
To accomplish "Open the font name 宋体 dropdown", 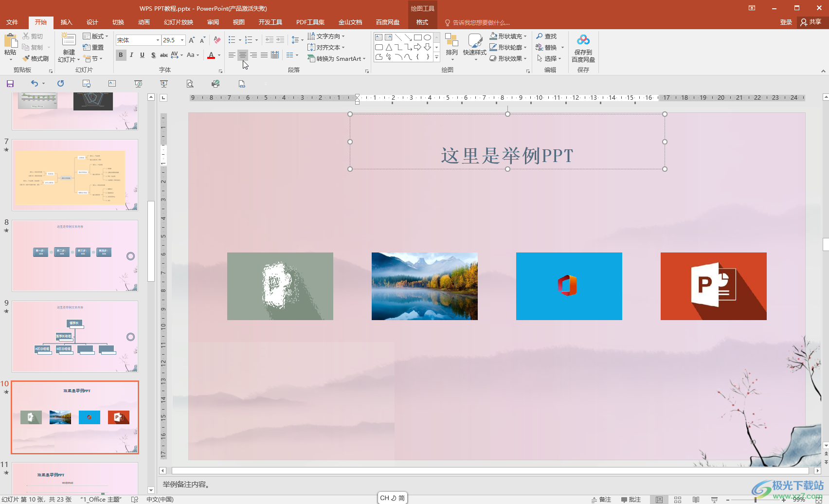I will 158,40.
